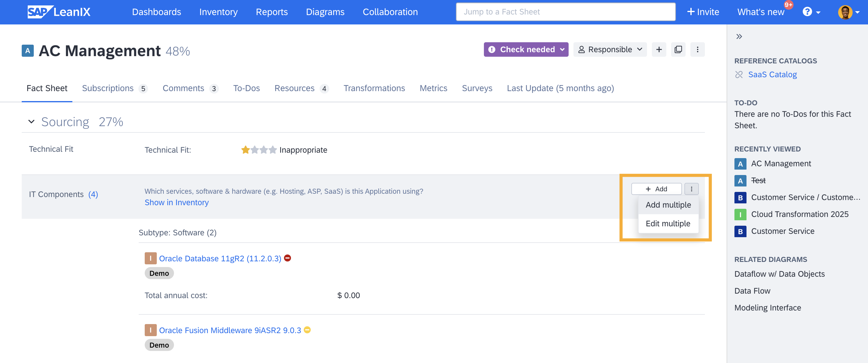Click the red status icon on Oracle Database

287,258
